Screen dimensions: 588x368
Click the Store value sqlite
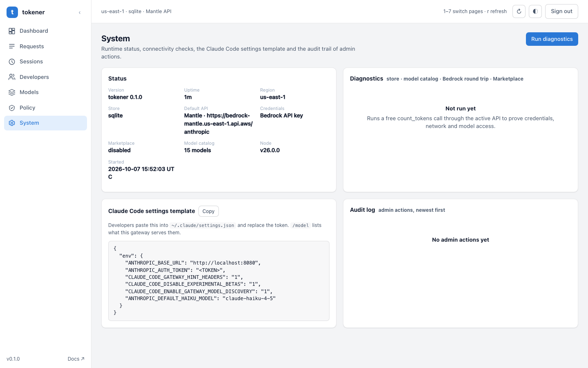pos(116,116)
